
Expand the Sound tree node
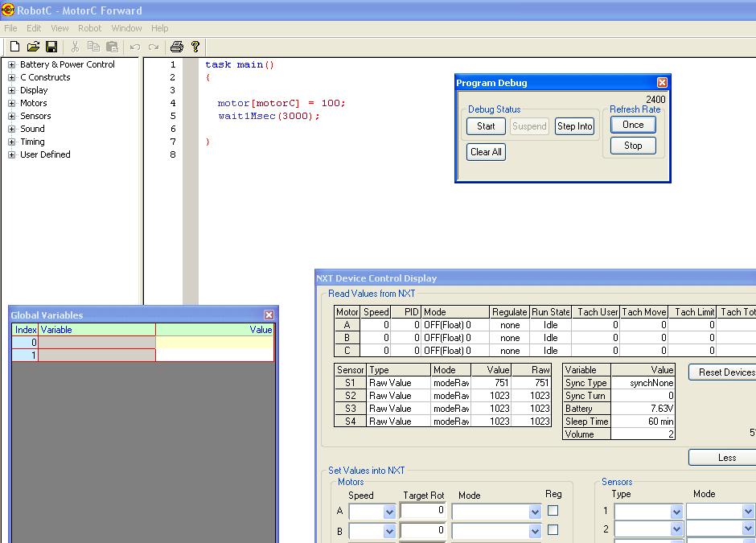point(11,129)
